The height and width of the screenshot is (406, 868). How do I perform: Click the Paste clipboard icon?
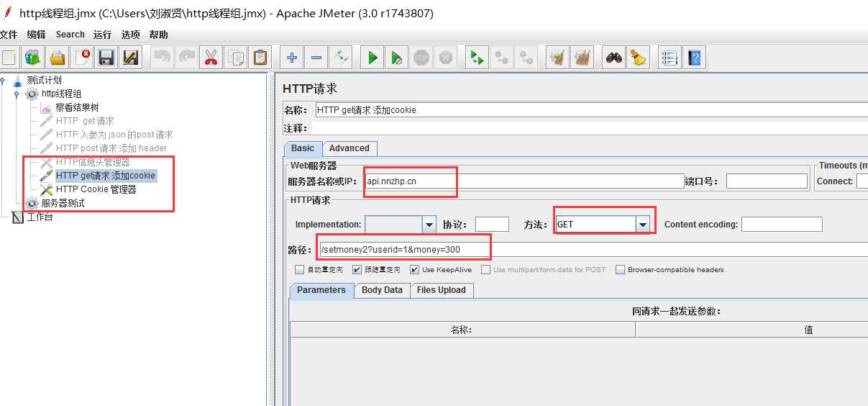coord(260,58)
